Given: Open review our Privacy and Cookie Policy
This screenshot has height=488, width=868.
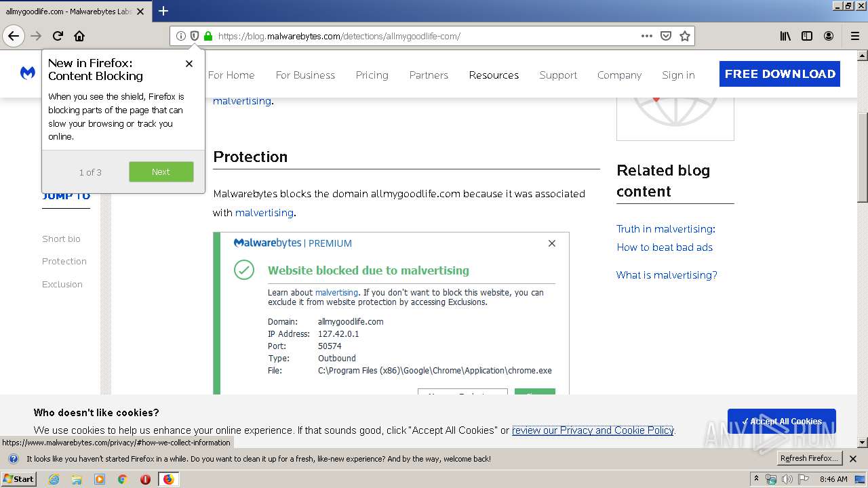Looking at the screenshot, I should 593,430.
